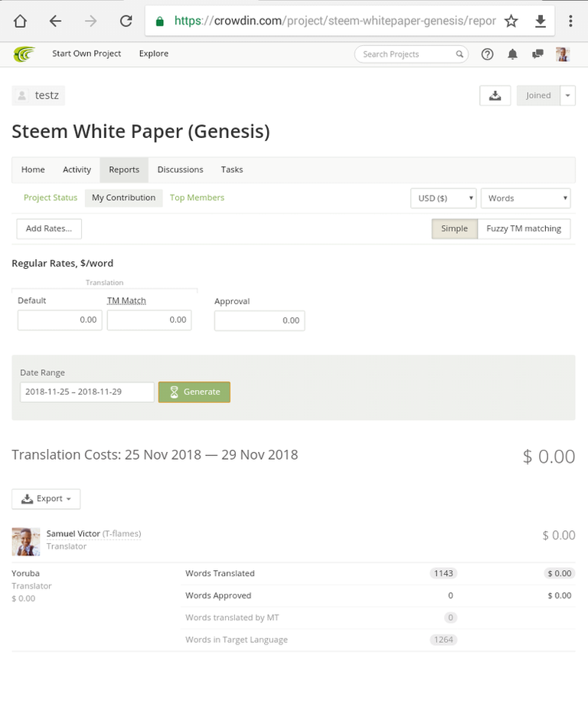This screenshot has width=588, height=718.
Task: Click the Crowdin logo icon
Action: pyautogui.click(x=24, y=54)
